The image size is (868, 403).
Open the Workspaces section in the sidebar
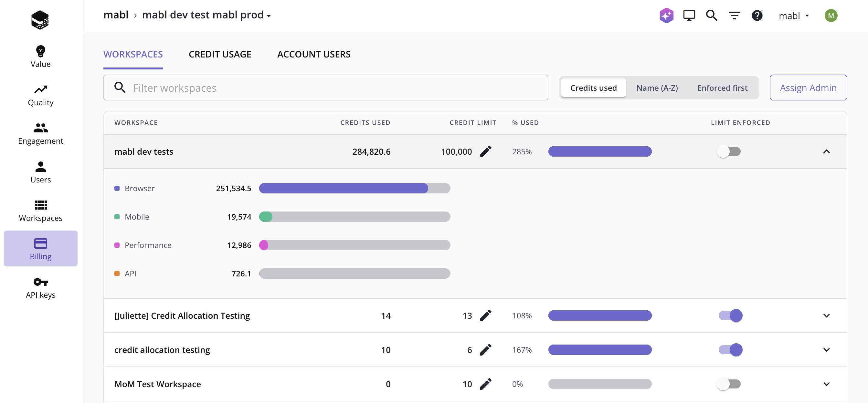tap(40, 211)
